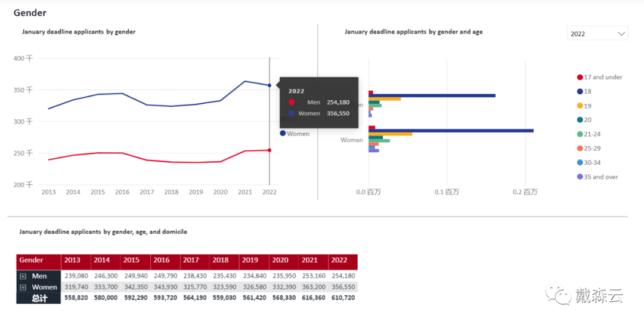Click the 总计 total row label
This screenshot has height=324, width=644.
tap(39, 298)
